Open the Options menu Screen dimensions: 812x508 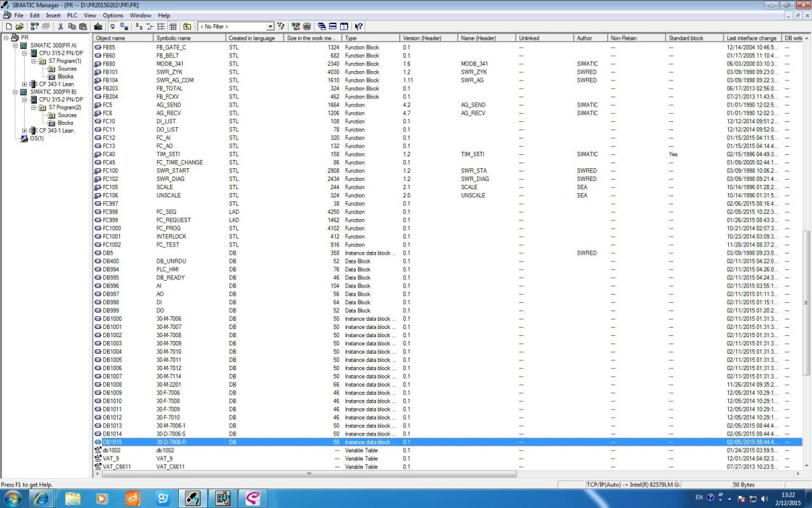pyautogui.click(x=113, y=15)
